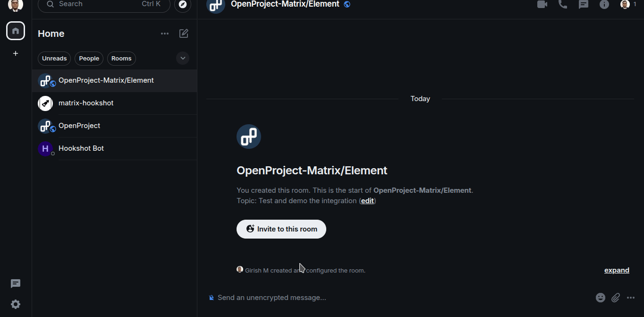The image size is (644, 317).
Task: Open the threads panel in header
Action: (x=584, y=4)
